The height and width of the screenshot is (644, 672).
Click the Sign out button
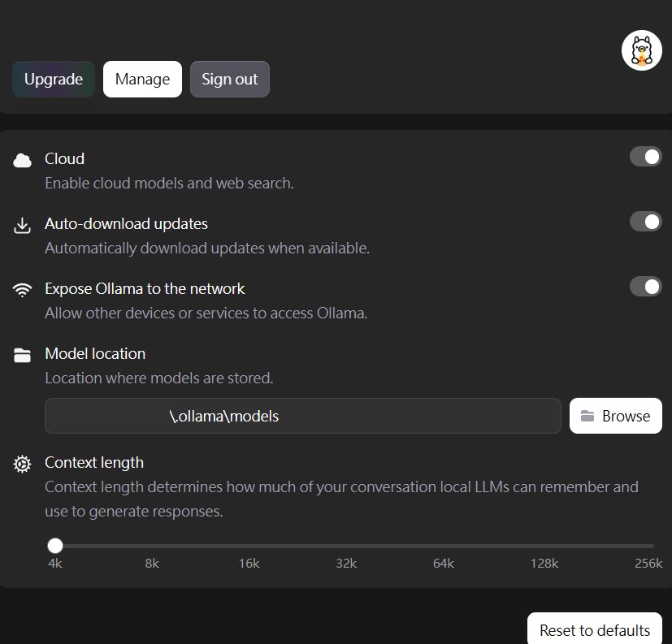[x=229, y=80]
